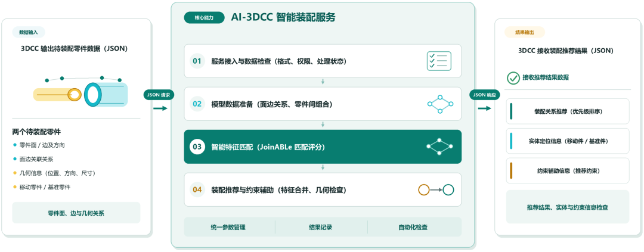Click the arrow under JSON 响应
Image resolution: width=644 pixels, height=252 pixels.
pyautogui.click(x=485, y=108)
